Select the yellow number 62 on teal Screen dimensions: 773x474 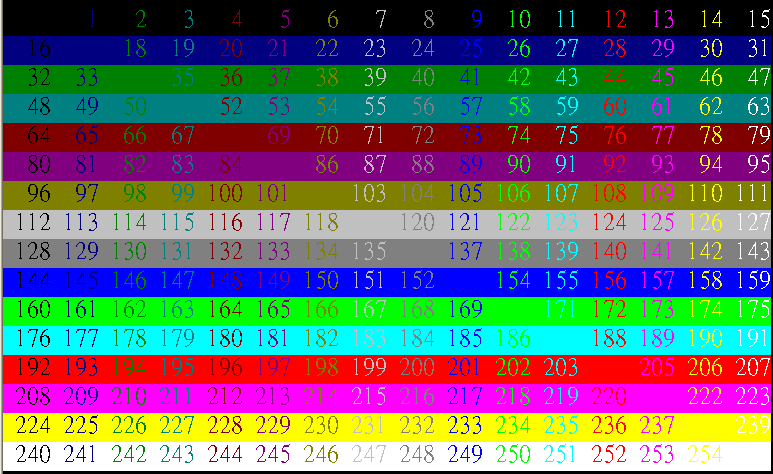[x=711, y=106]
